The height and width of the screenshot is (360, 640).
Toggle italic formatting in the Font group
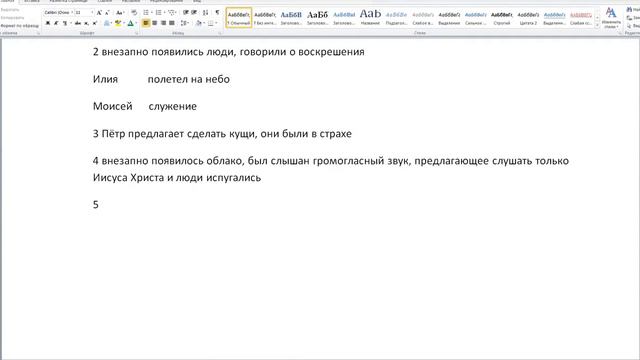click(56, 23)
